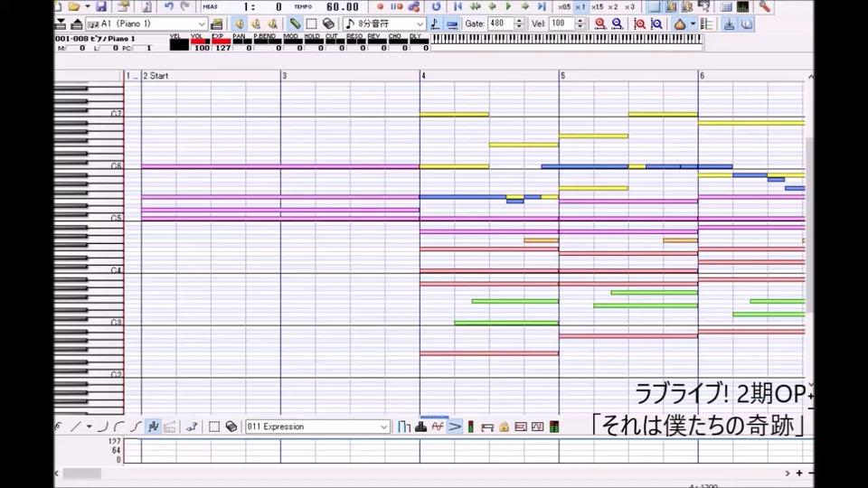The width and height of the screenshot is (868, 488).
Task: Zoom in vertically with red magnifier
Action: tap(639, 23)
